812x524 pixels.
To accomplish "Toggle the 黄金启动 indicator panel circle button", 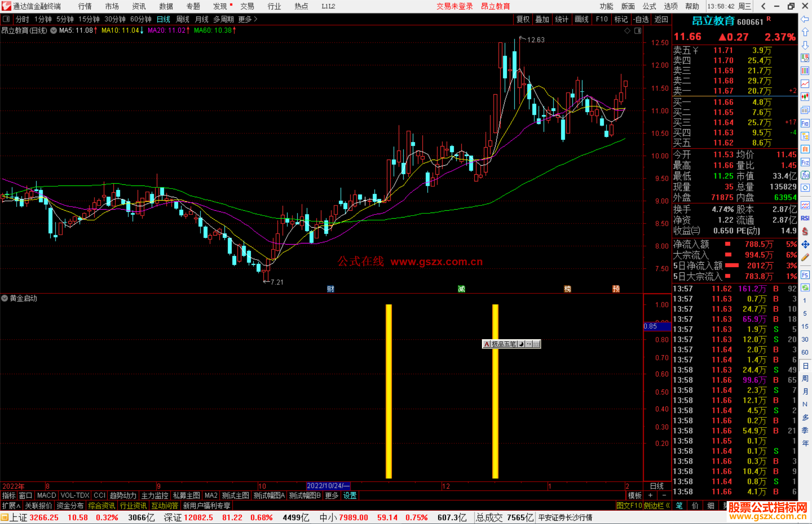I will click(5, 298).
